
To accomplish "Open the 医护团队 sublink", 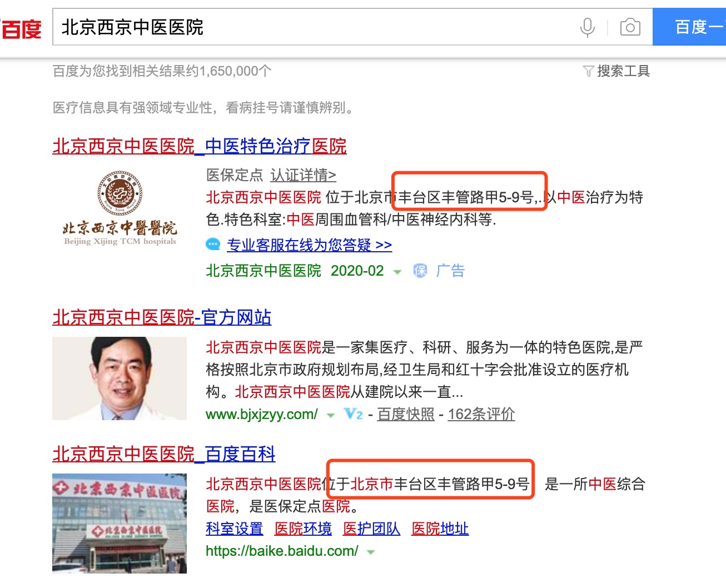I will [x=371, y=529].
